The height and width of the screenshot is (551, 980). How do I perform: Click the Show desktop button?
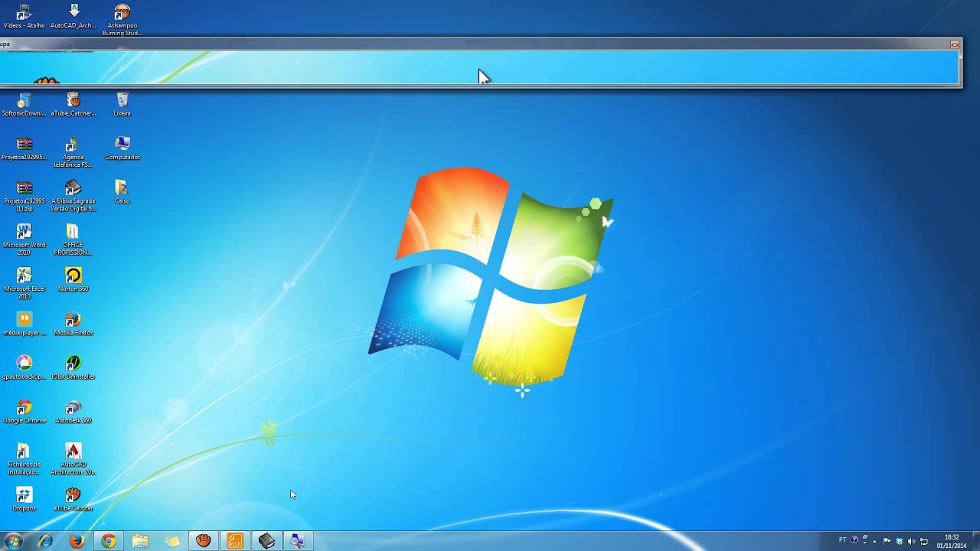tap(975, 541)
